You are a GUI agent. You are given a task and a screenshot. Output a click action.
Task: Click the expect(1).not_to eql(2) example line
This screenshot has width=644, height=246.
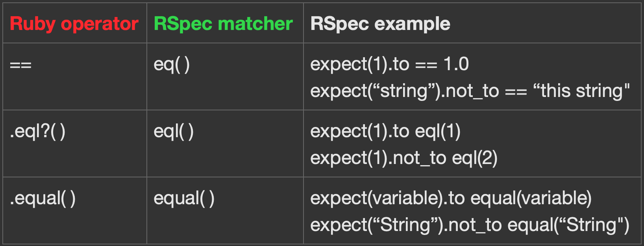point(404,158)
